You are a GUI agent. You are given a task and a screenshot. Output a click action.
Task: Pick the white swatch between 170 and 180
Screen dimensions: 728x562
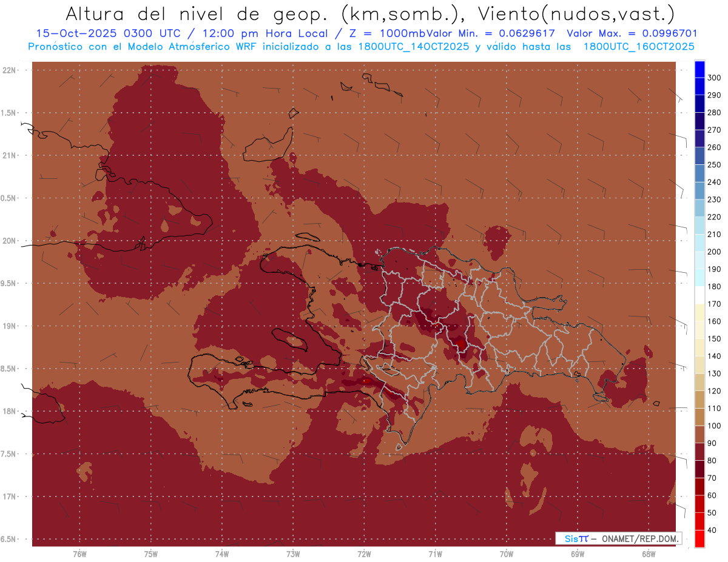pyautogui.click(x=699, y=296)
